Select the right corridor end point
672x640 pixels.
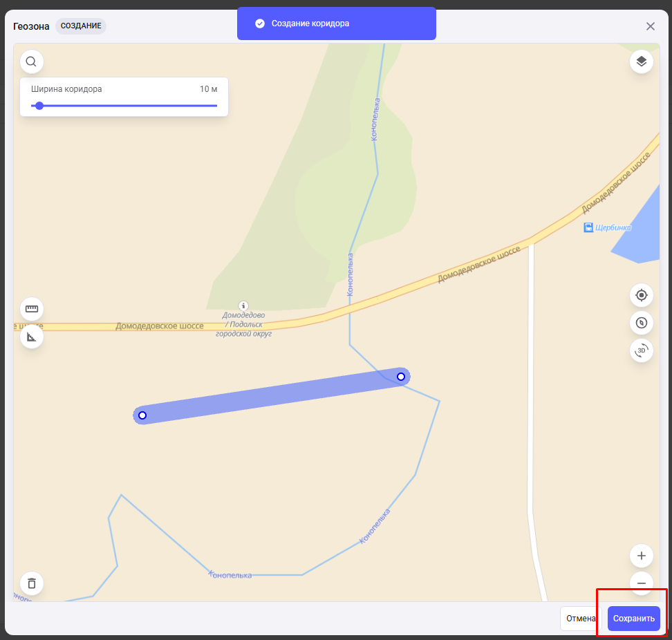click(400, 377)
